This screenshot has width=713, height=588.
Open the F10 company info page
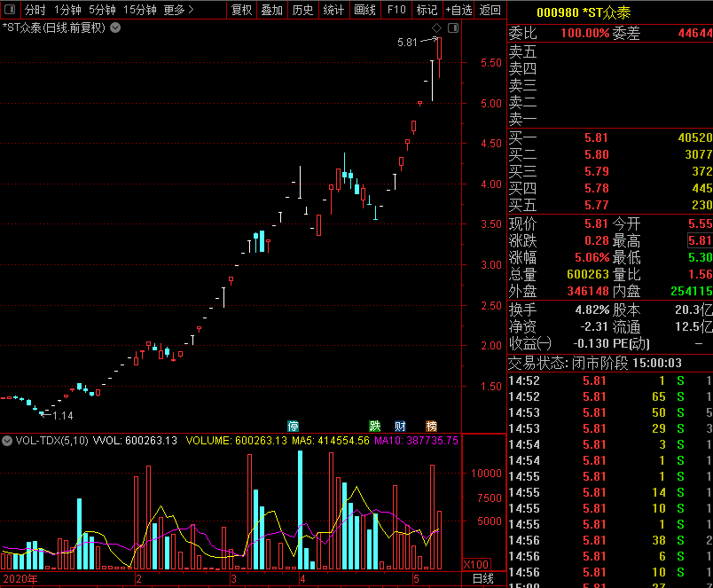(x=396, y=10)
